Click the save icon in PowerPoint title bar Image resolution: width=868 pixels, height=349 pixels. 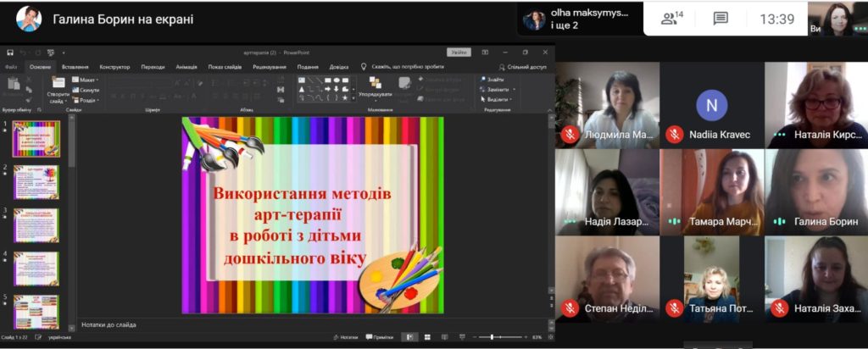click(x=10, y=53)
